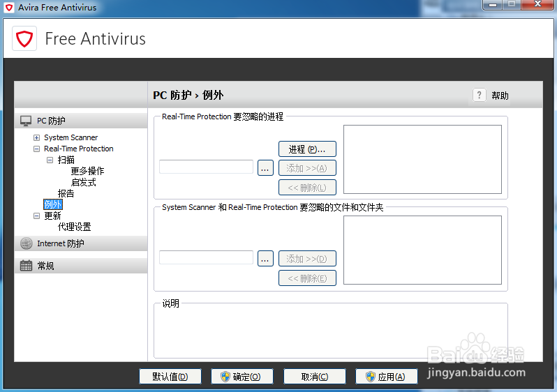
Task: Open 启发式 settings
Action: 84,183
